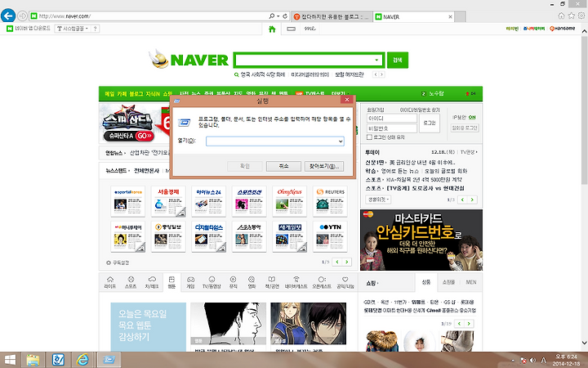Click the 서울경제 newspaper thumbnail
This screenshot has height=368, width=588.
click(168, 201)
